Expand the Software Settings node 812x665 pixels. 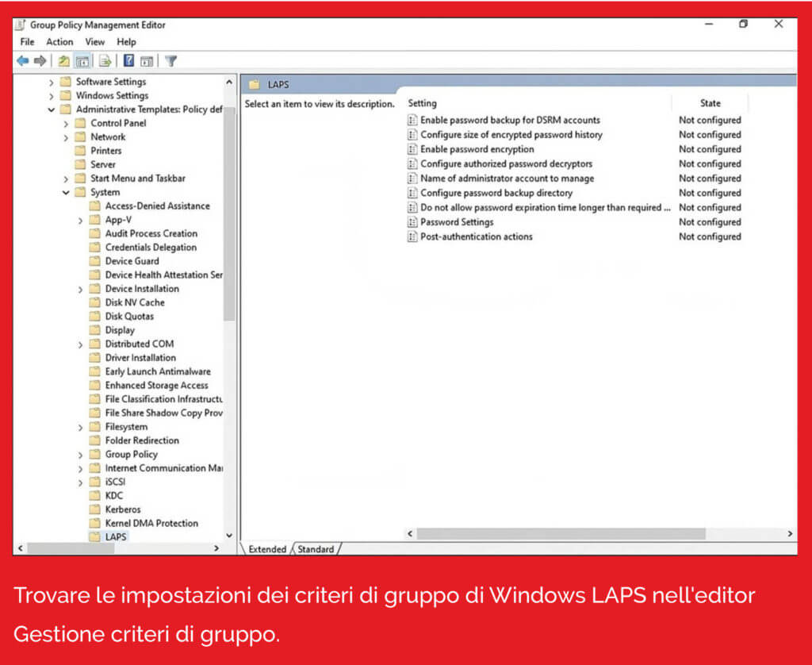52,81
